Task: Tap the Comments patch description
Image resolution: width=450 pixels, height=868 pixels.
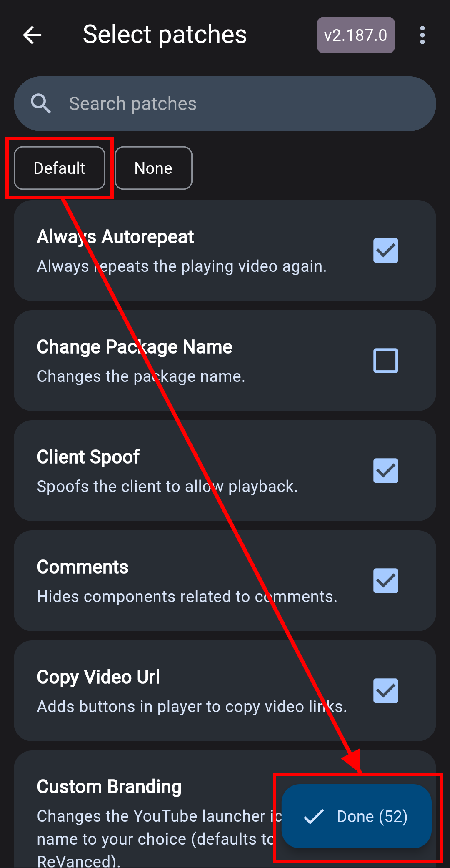Action: point(187,597)
